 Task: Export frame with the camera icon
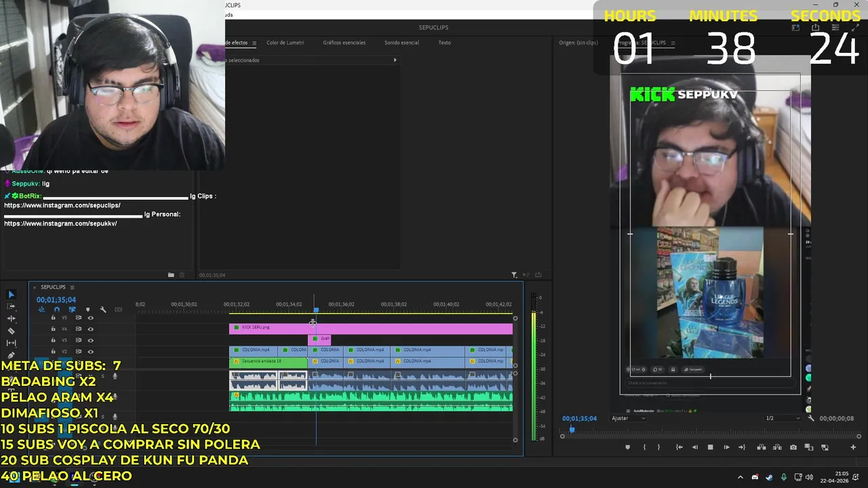(793, 447)
